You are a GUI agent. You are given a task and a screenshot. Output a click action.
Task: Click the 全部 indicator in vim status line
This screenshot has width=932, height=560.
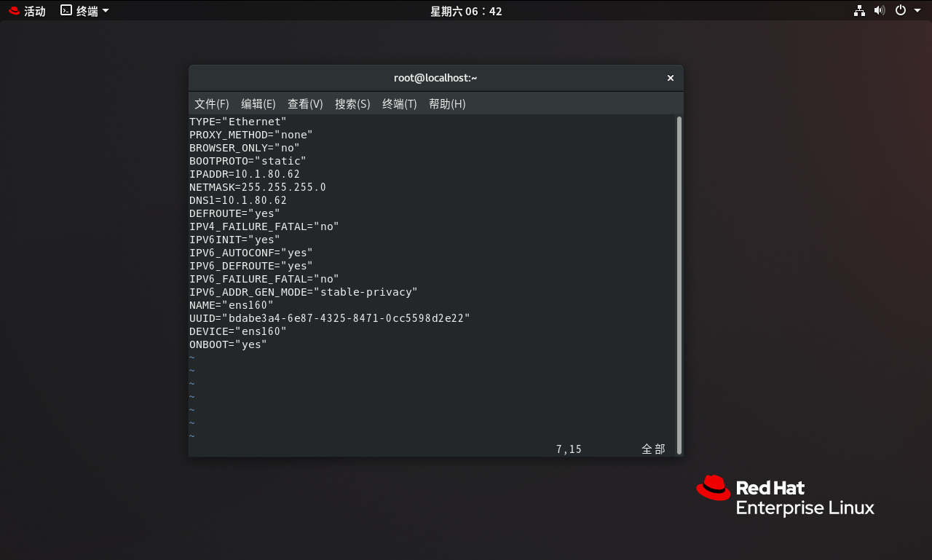(x=653, y=449)
